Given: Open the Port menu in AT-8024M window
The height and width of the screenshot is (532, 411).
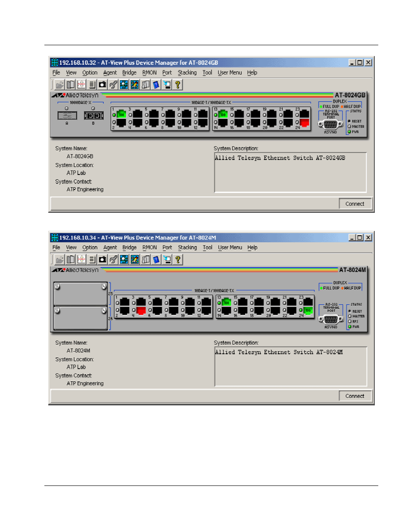Looking at the screenshot, I should click(x=167, y=248).
